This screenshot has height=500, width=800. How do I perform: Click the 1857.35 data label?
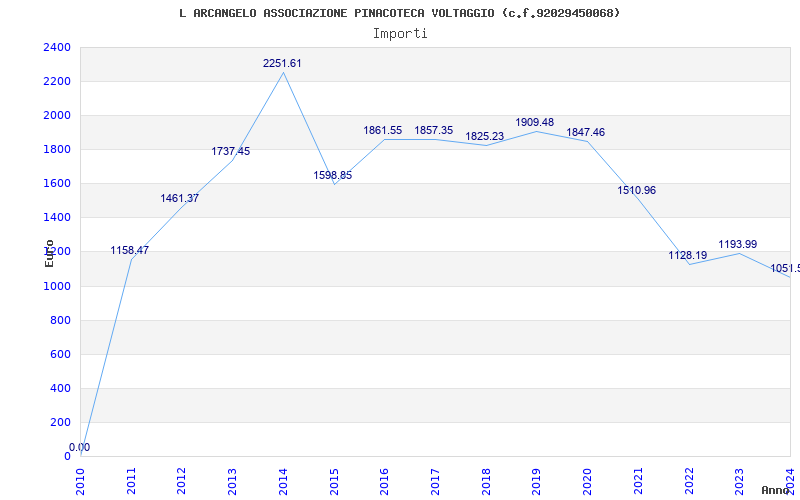434,131
